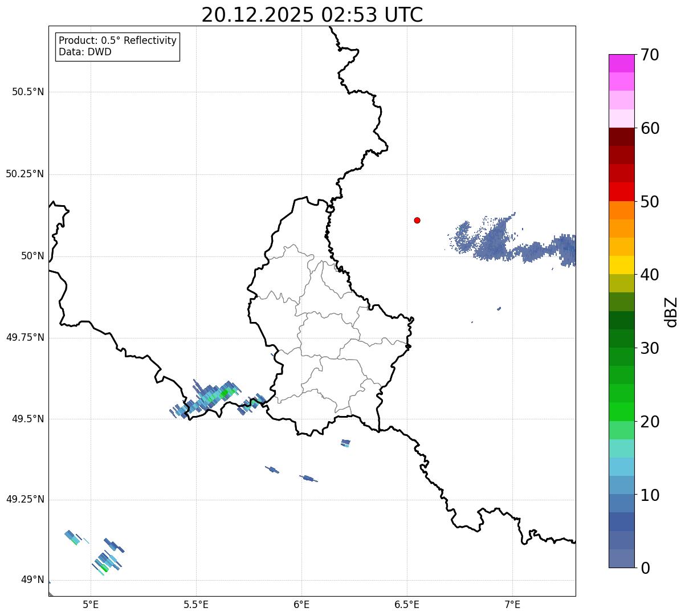Click the dBZ colorbar axis label
This screenshot has width=685, height=616.
672,312
